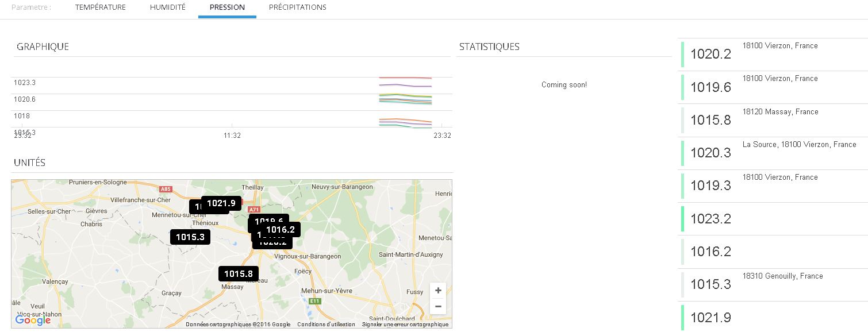Viewport: 868px width, 332px height.
Task: Select the 1015.8 map marker near Massay
Action: point(238,273)
